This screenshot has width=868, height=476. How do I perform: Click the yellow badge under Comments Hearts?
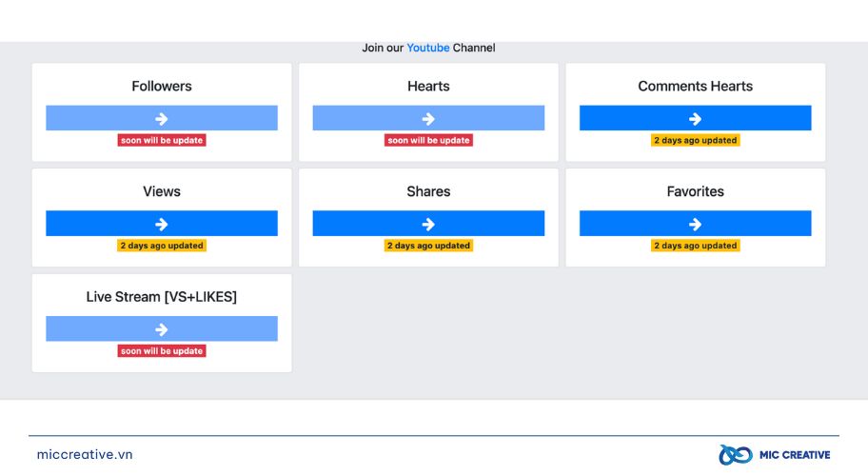tap(696, 140)
